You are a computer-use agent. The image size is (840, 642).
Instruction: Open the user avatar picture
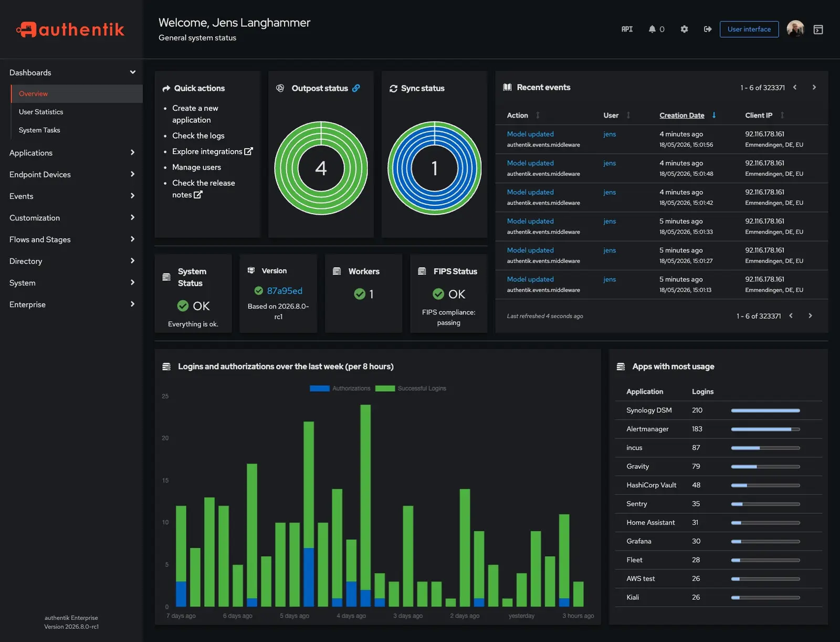(x=795, y=29)
